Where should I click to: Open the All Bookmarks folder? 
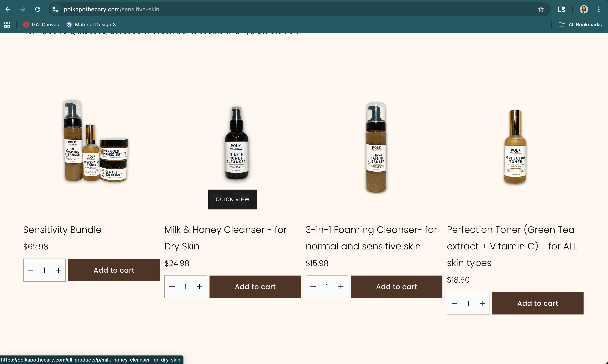click(580, 24)
